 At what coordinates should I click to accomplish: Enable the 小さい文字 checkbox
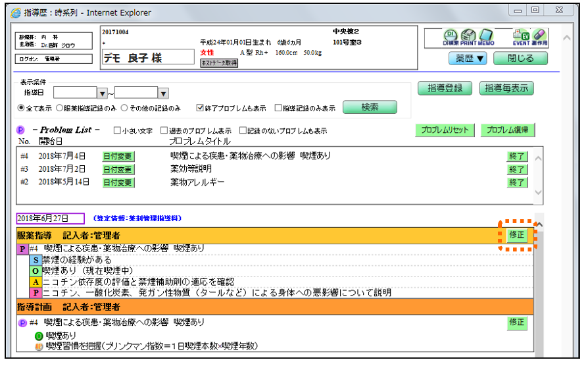point(118,130)
